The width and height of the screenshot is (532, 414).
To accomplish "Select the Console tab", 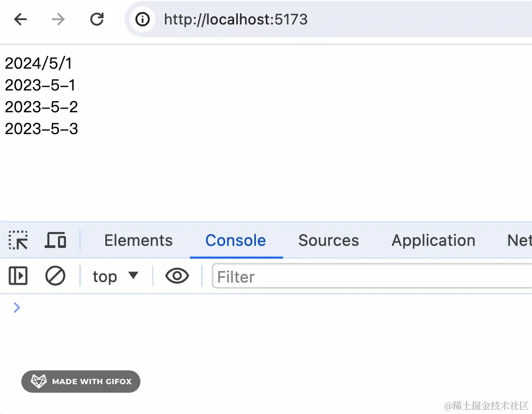I will [236, 241].
